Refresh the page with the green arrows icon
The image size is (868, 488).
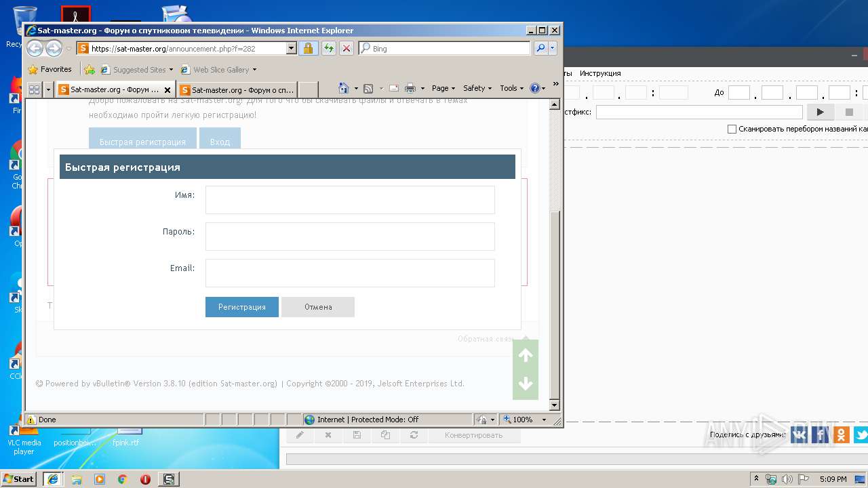pos(328,48)
